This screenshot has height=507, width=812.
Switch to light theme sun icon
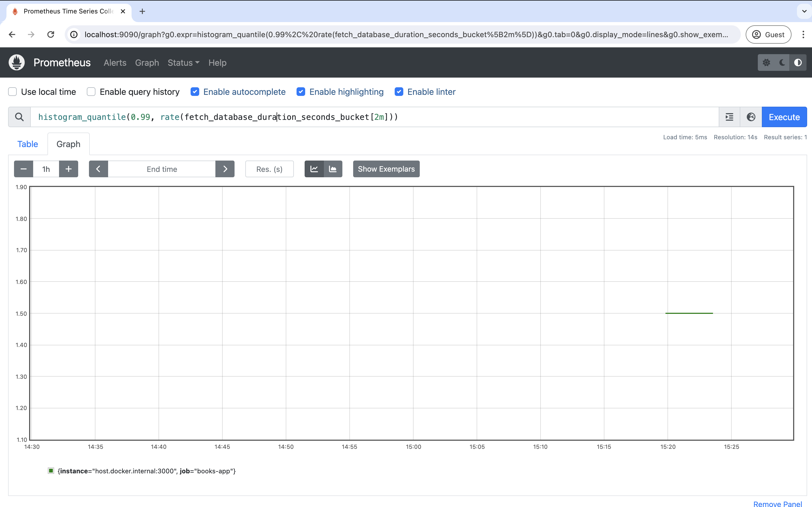click(x=766, y=63)
